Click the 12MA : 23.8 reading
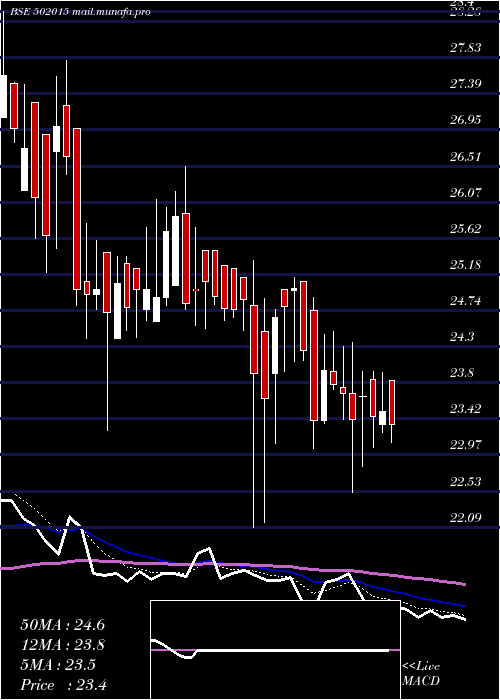The height and width of the screenshot is (700, 500). click(x=62, y=645)
